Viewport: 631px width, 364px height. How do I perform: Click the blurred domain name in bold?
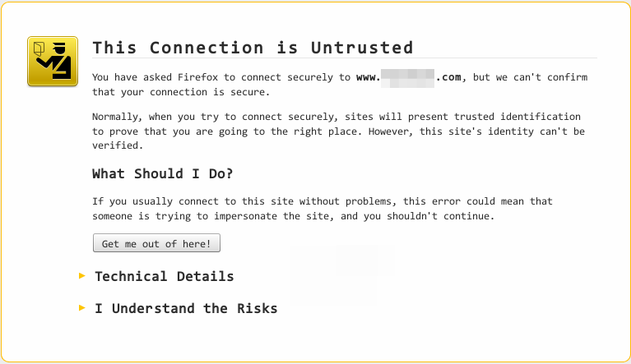(x=407, y=78)
